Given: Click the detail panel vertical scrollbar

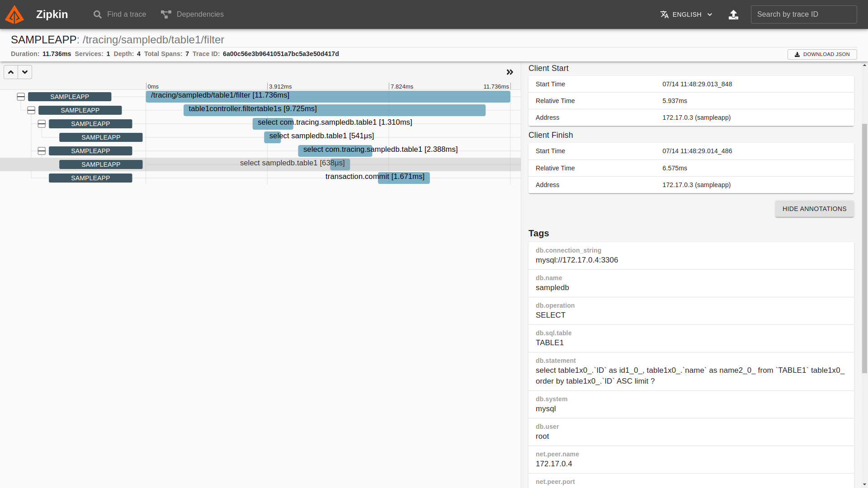Looking at the screenshot, I should [x=864, y=249].
